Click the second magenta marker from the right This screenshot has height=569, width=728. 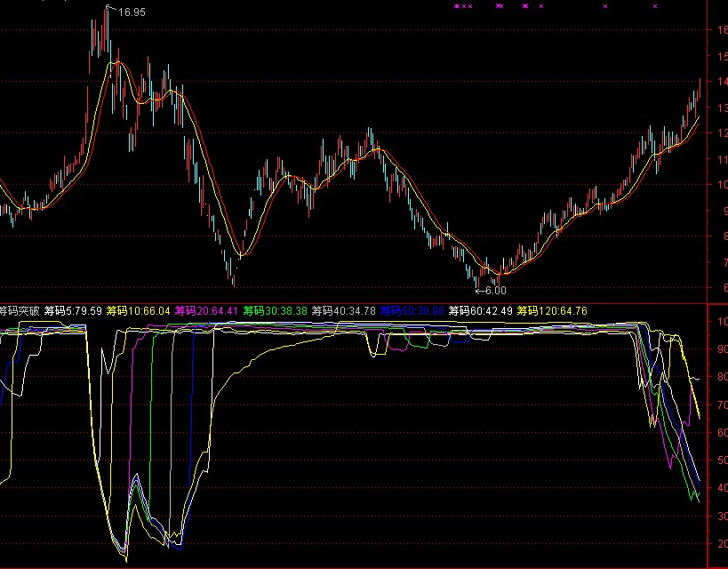(605, 6)
